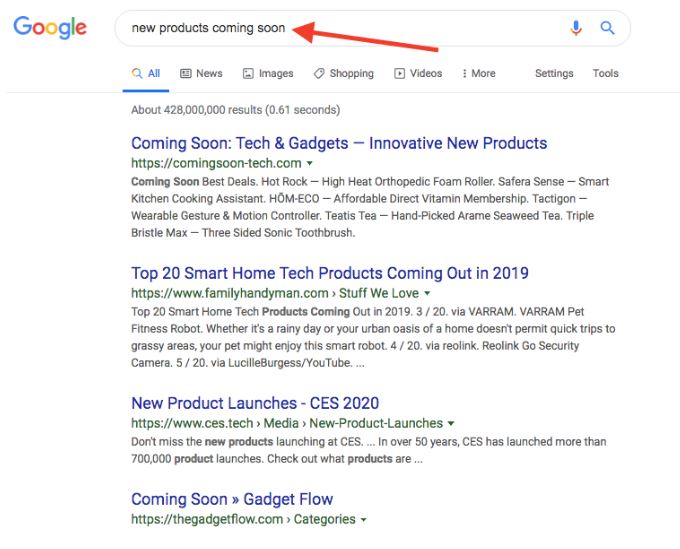The width and height of the screenshot is (680, 549).
Task: Open search Settings
Action: click(x=554, y=74)
